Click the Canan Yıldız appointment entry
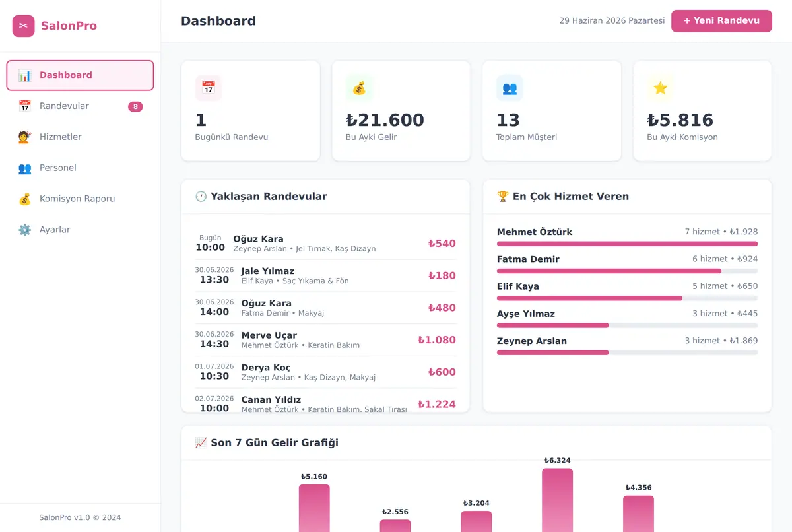This screenshot has height=532, width=792. (325, 402)
